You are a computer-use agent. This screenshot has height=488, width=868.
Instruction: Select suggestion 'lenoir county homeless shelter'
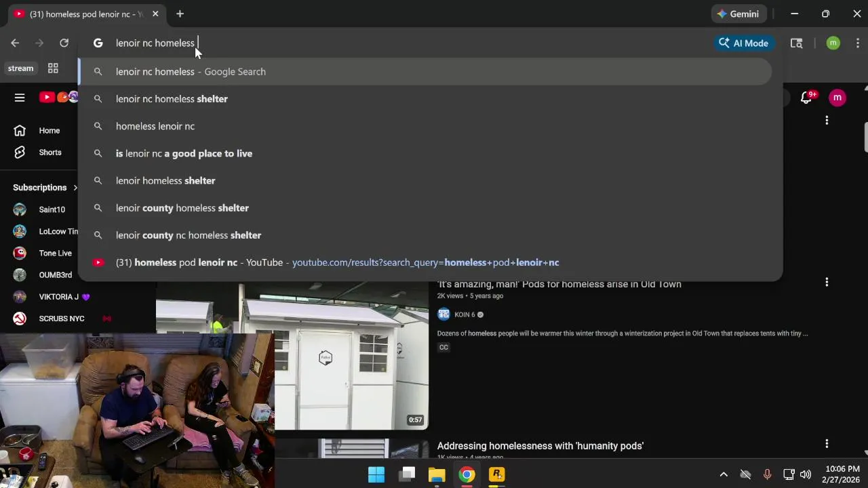coord(425,208)
